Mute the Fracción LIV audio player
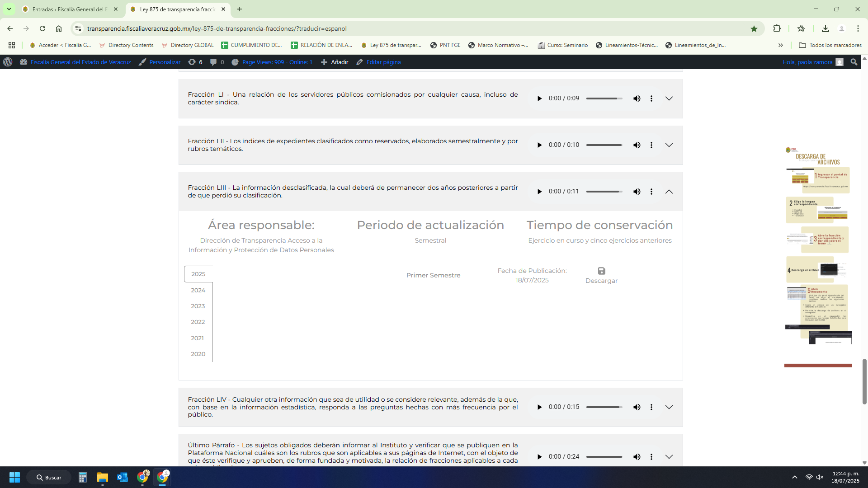The height and width of the screenshot is (488, 868). coord(637,407)
